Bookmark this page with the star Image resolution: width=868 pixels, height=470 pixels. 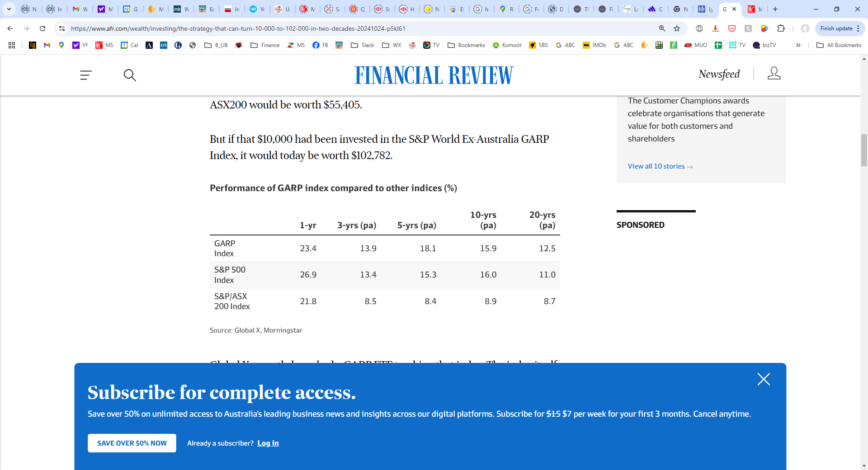677,28
